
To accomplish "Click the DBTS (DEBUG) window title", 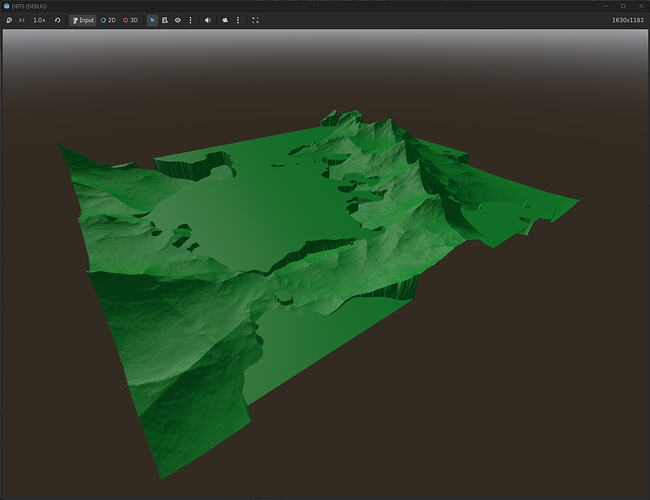I will 29,6.
